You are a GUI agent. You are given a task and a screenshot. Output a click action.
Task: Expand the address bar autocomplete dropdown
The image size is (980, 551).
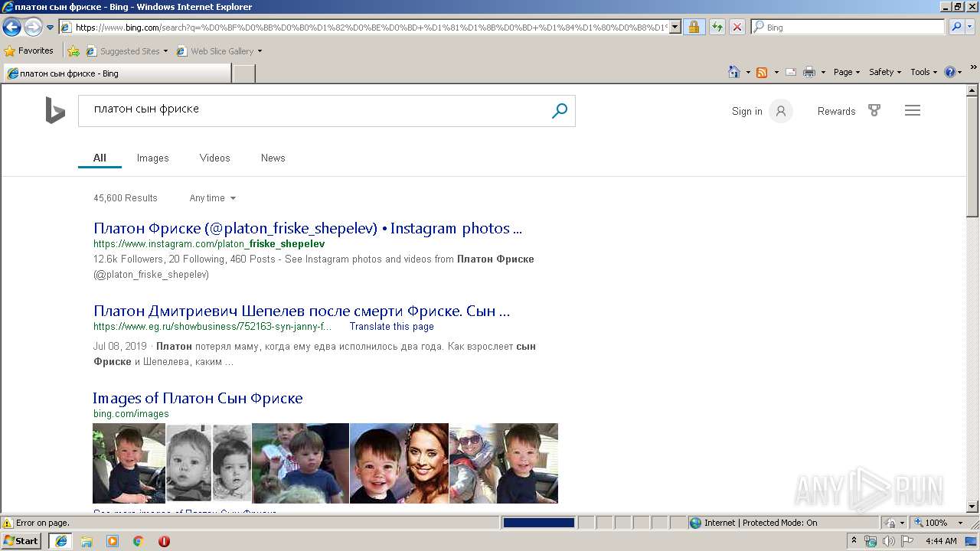(x=675, y=28)
